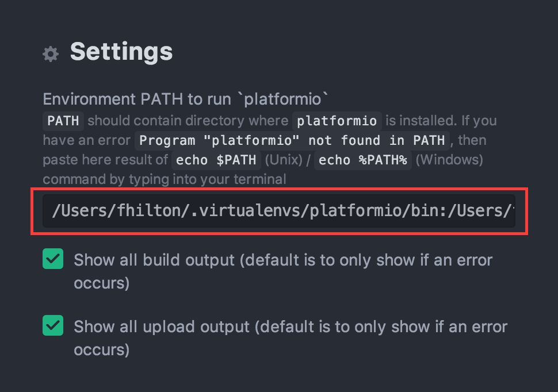558x392 pixels.
Task: Click the "paste here result of" text
Action: [105, 160]
